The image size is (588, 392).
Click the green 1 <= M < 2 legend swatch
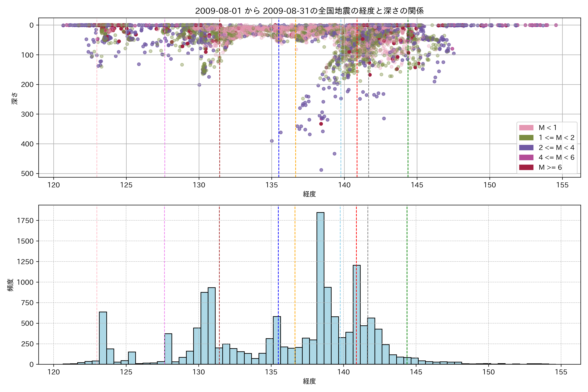526,138
